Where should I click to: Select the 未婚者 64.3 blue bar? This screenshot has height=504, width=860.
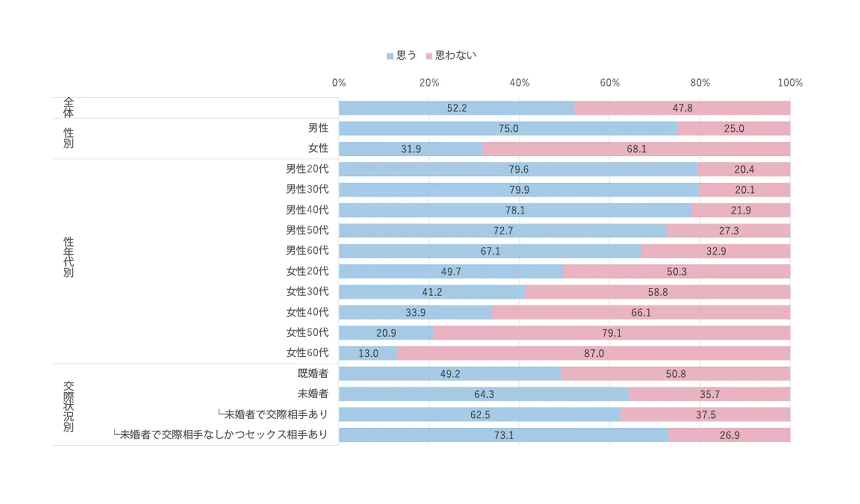click(484, 394)
